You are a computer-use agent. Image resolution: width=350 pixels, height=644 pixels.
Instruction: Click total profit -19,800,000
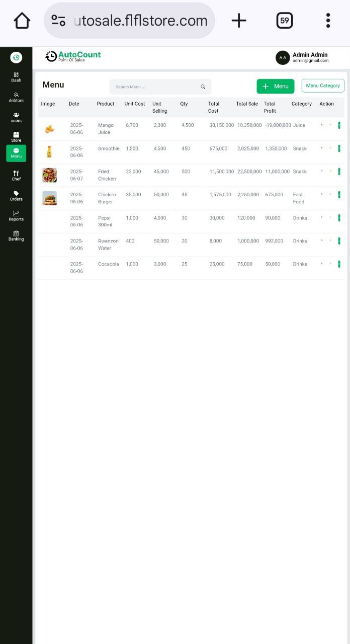click(278, 125)
